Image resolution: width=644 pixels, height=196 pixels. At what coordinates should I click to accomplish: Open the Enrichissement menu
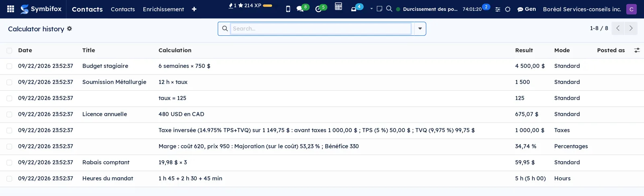pos(163,9)
